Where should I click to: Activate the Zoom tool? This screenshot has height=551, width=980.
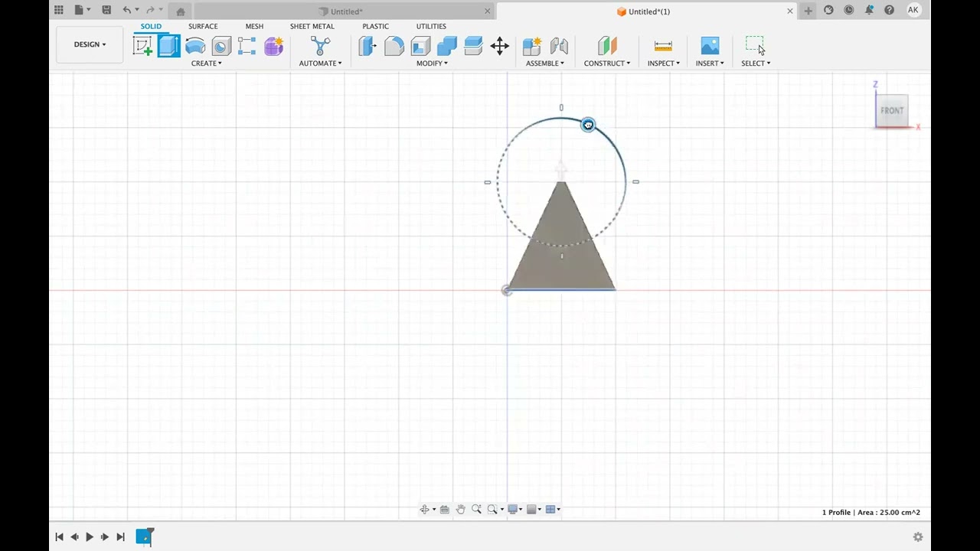coord(476,509)
